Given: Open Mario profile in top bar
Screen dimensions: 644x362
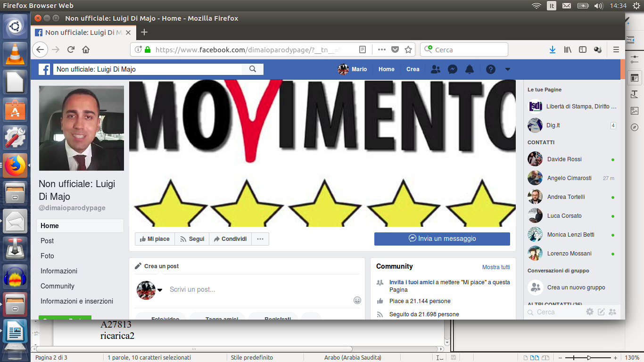Looking at the screenshot, I should (352, 69).
